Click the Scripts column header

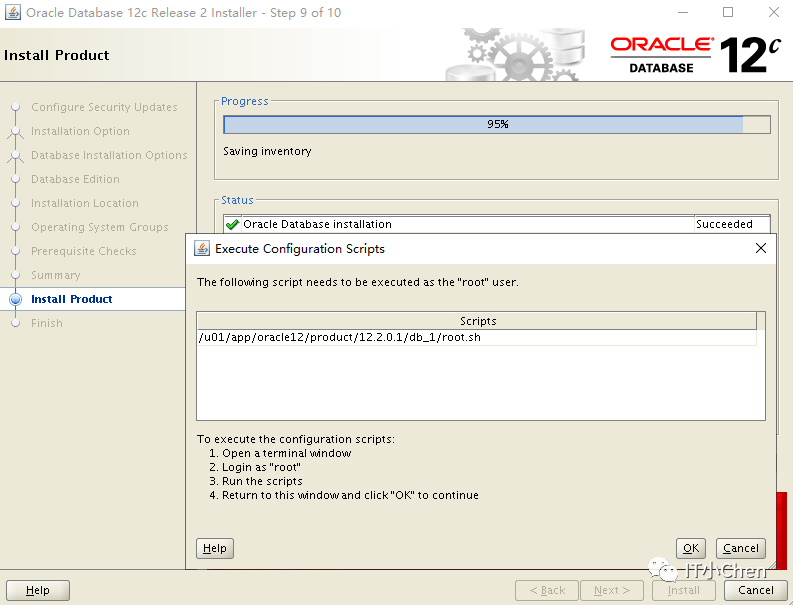(x=476, y=321)
